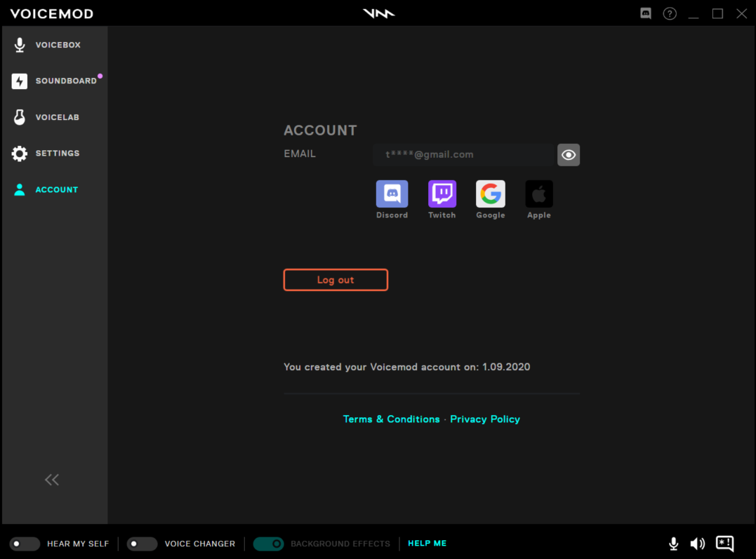
Task: Click the ACCOUNT heading
Action: tap(320, 130)
